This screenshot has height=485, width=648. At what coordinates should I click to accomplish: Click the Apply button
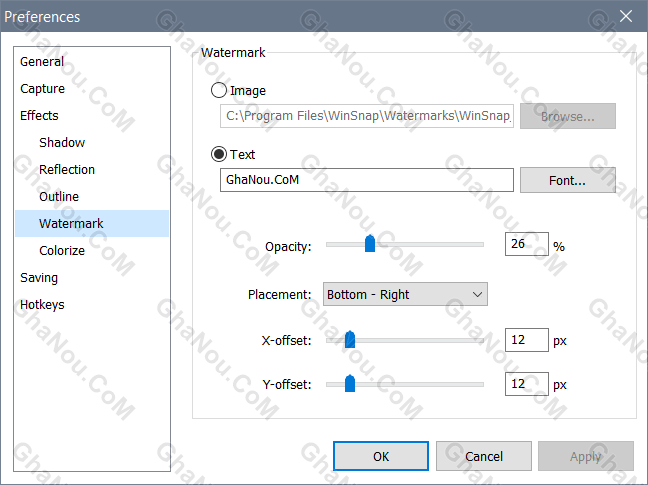tap(586, 456)
